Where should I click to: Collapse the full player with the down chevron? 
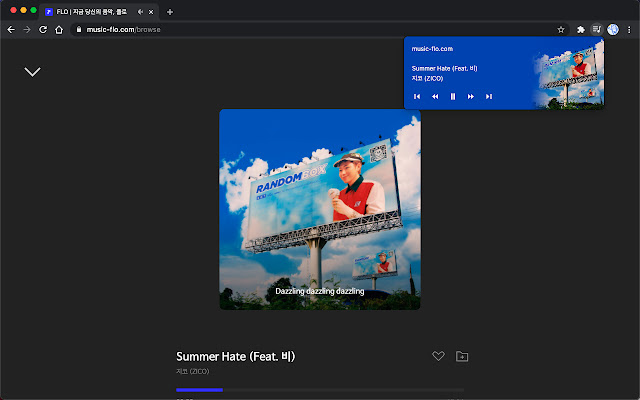tap(32, 72)
